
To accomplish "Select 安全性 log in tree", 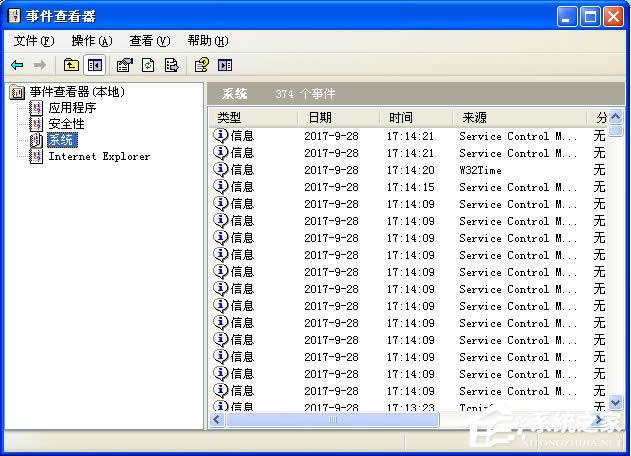I will pyautogui.click(x=66, y=124).
